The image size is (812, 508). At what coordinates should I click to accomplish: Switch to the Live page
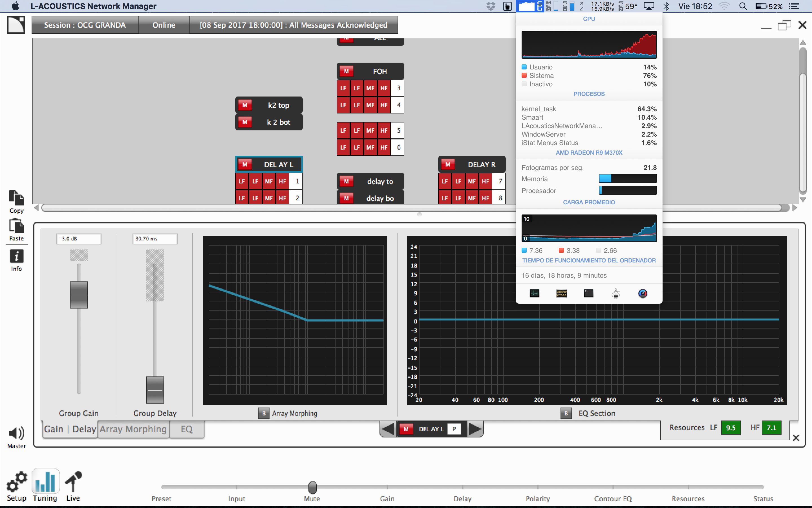pyautogui.click(x=73, y=486)
